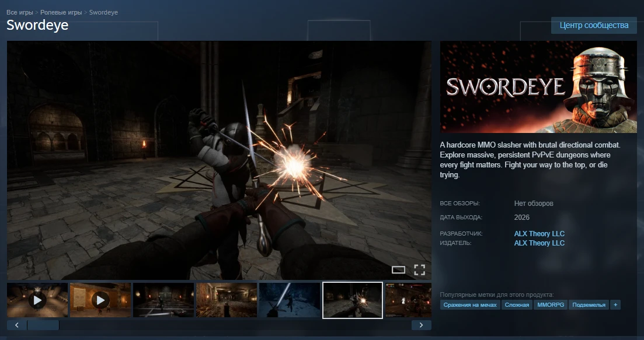This screenshot has width=644, height=340.
Task: Play the first trailer video thumbnail
Action: click(37, 300)
